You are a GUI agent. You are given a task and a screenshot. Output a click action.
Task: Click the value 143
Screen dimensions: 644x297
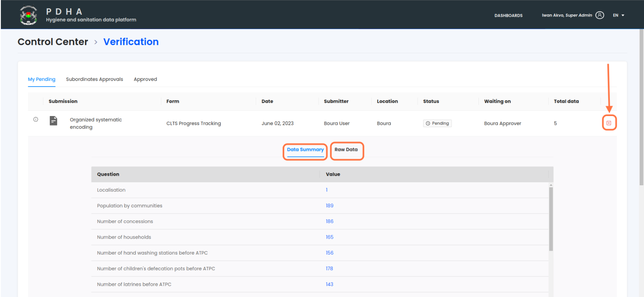tap(330, 284)
